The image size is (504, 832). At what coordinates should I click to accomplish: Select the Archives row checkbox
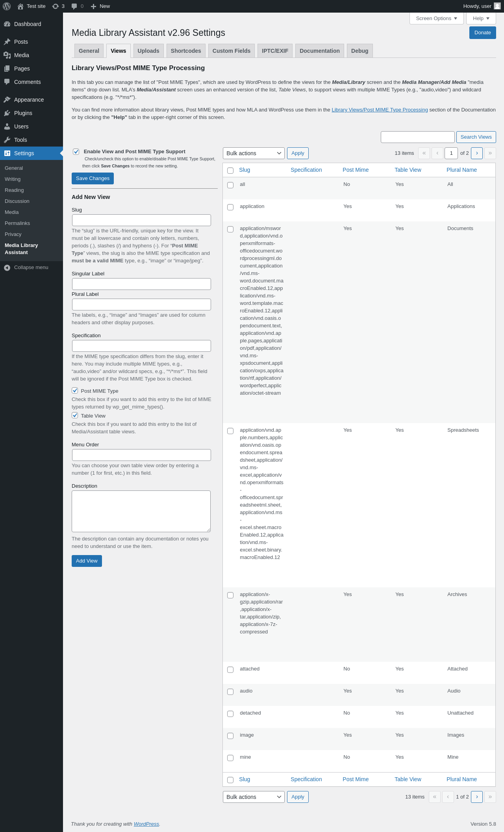point(230,595)
